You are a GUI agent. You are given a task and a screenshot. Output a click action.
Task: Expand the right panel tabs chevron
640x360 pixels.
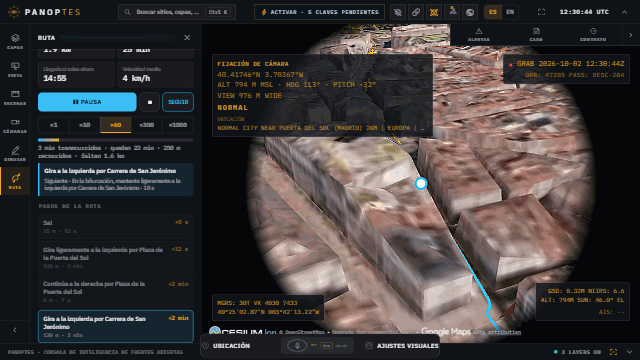(631, 35)
